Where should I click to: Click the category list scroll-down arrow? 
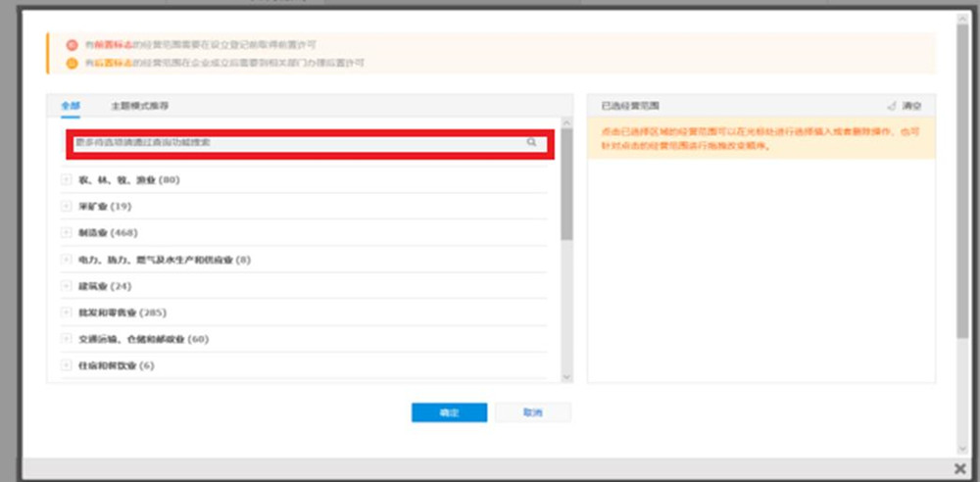point(566,376)
